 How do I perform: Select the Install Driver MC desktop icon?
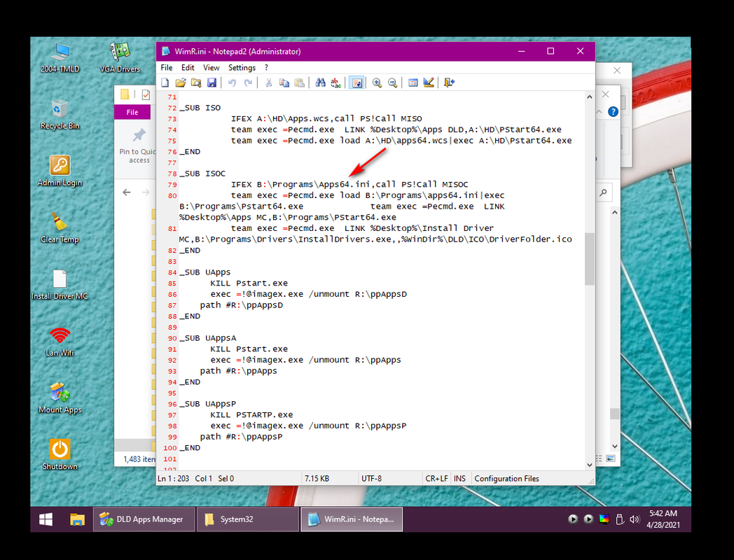coord(60,285)
